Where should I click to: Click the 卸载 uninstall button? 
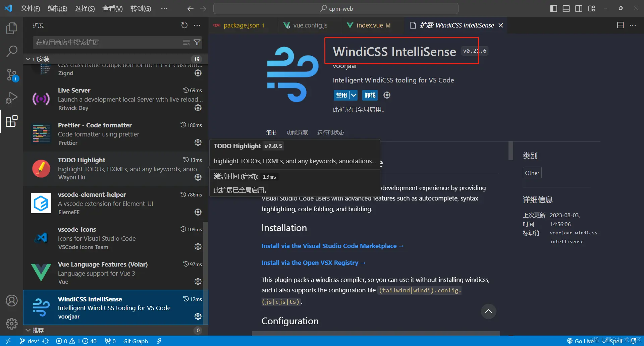click(370, 95)
